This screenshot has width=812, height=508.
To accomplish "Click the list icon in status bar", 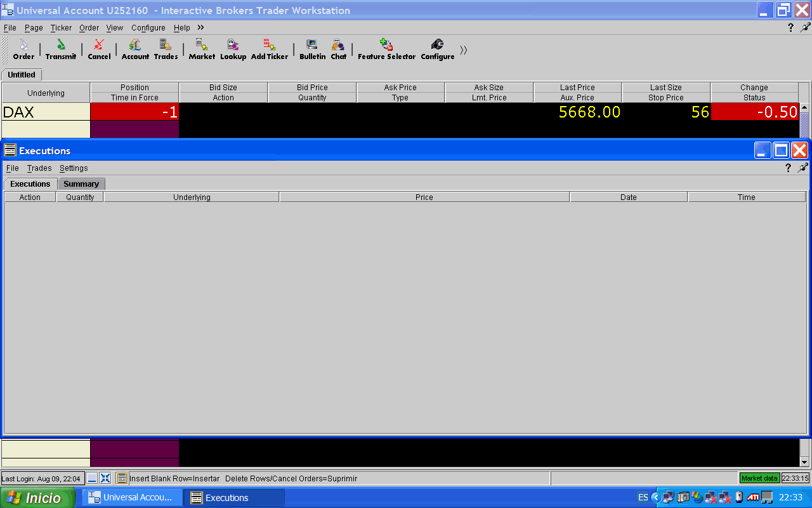I will 122,478.
